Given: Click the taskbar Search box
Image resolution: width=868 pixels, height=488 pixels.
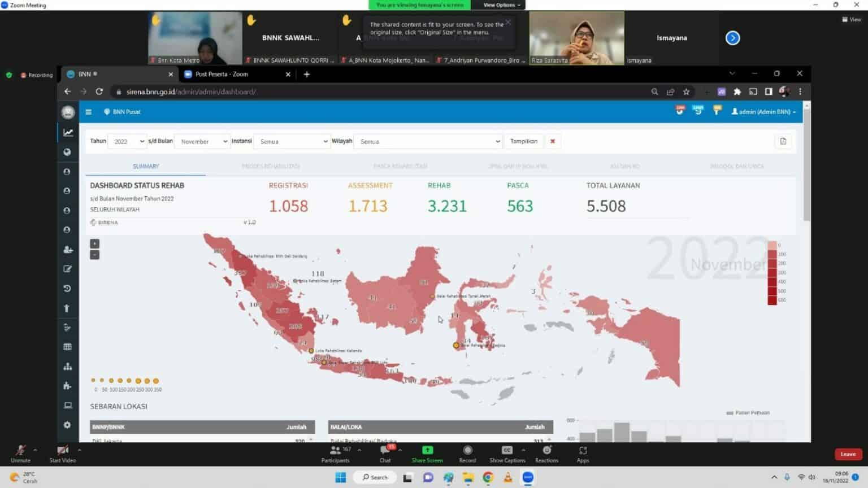Looking at the screenshot, I should click(x=375, y=477).
